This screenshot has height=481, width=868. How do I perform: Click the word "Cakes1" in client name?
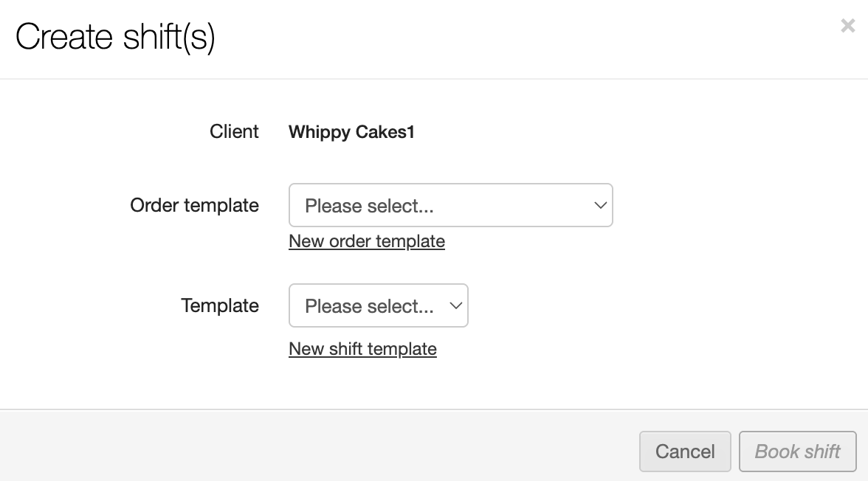click(x=385, y=133)
